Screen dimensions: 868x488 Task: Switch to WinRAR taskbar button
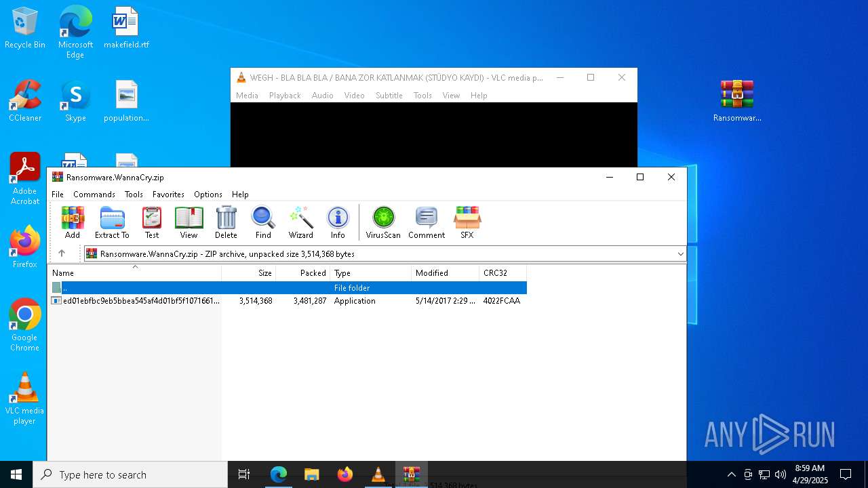coord(411,474)
